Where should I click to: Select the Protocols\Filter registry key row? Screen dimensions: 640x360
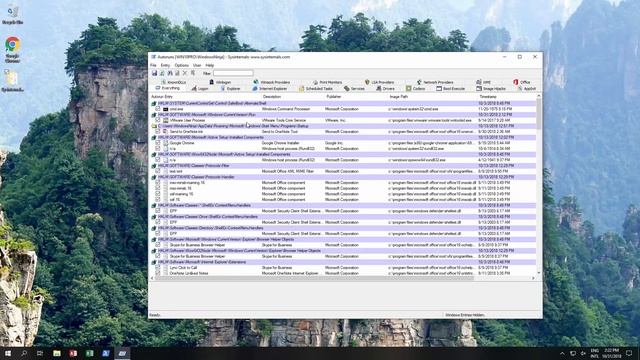point(343,166)
